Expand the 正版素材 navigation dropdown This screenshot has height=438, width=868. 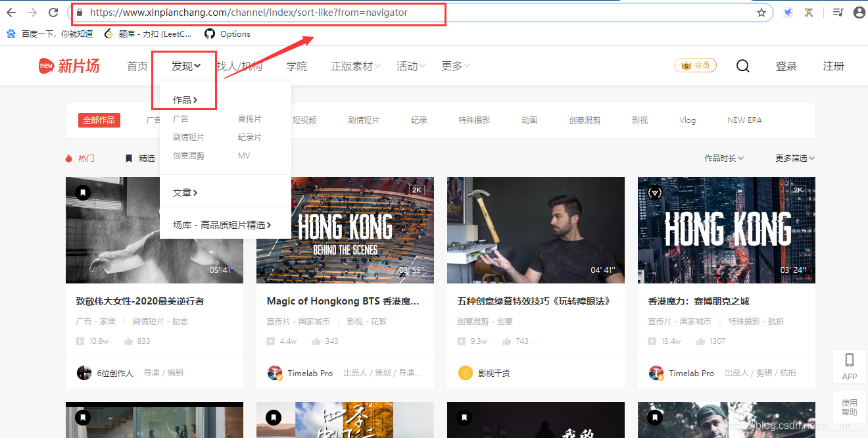(356, 66)
